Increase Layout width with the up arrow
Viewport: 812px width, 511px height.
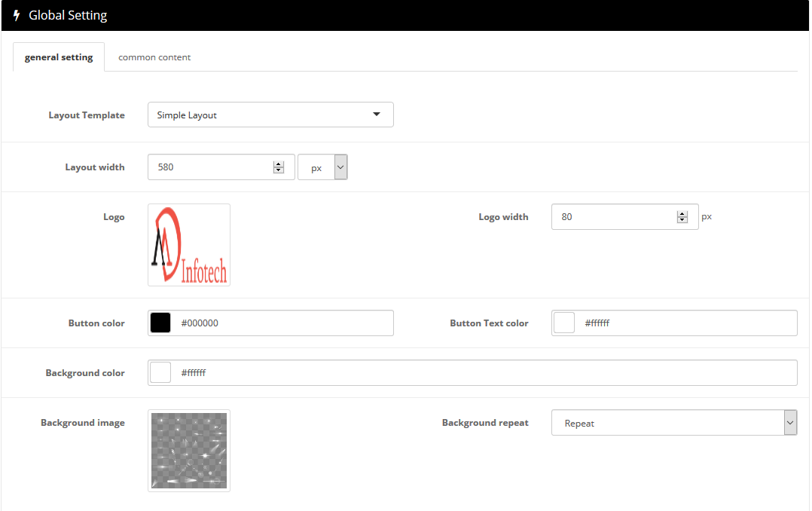tap(279, 164)
